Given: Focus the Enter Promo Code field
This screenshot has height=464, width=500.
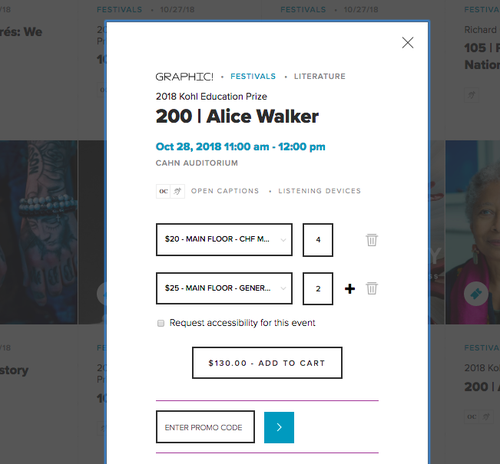Looking at the screenshot, I should [205, 427].
